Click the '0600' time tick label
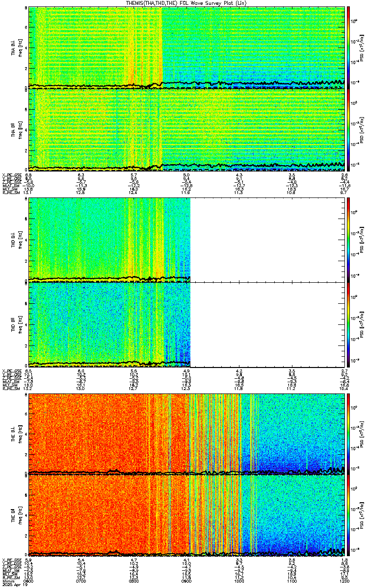Screen dimensions: 368x588 coord(29,581)
